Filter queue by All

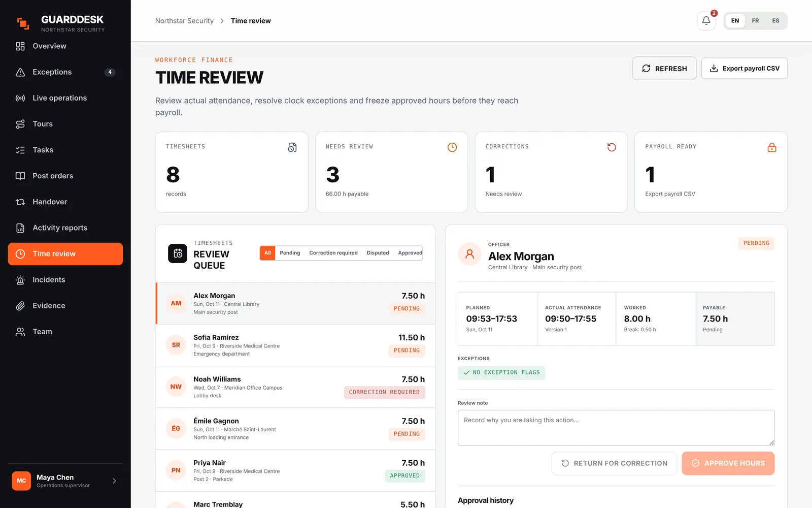point(267,253)
